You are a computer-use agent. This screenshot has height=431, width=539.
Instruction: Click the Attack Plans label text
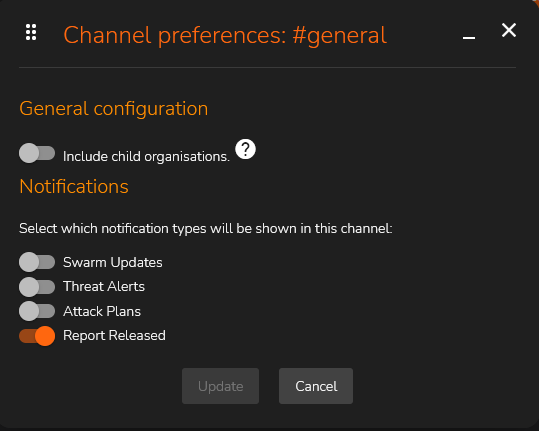[x=102, y=311]
